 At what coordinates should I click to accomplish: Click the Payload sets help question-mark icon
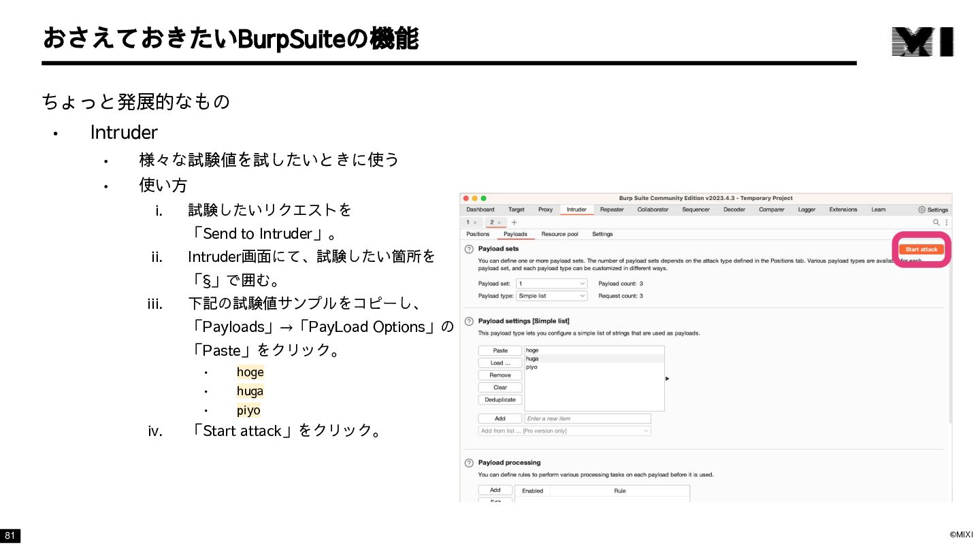point(469,249)
